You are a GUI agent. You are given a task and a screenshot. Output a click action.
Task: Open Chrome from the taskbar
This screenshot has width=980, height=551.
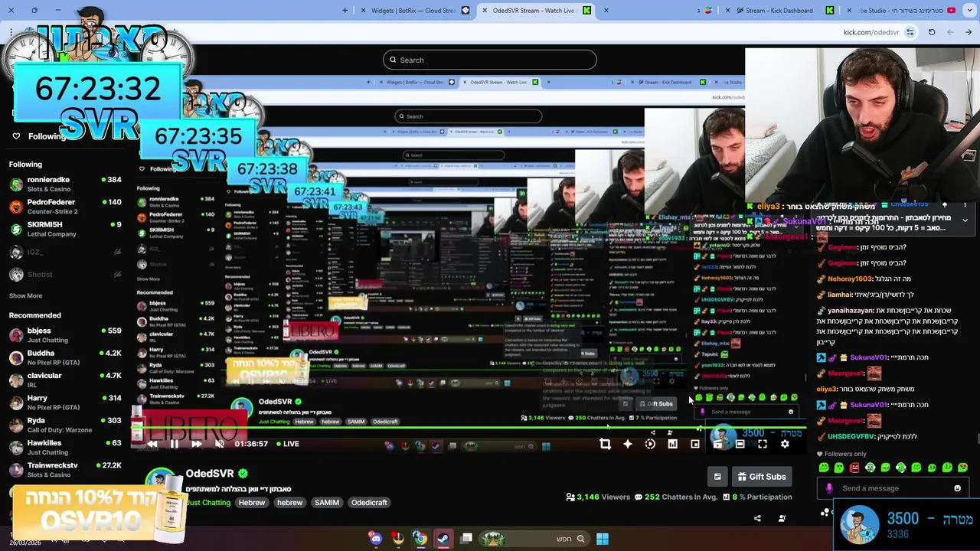click(420, 539)
